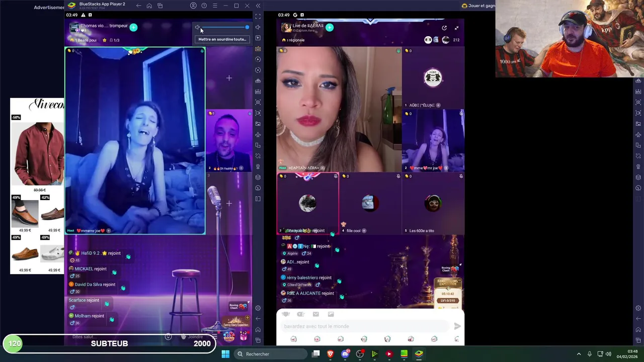Open BlueStacks home from title bar

pos(149,6)
